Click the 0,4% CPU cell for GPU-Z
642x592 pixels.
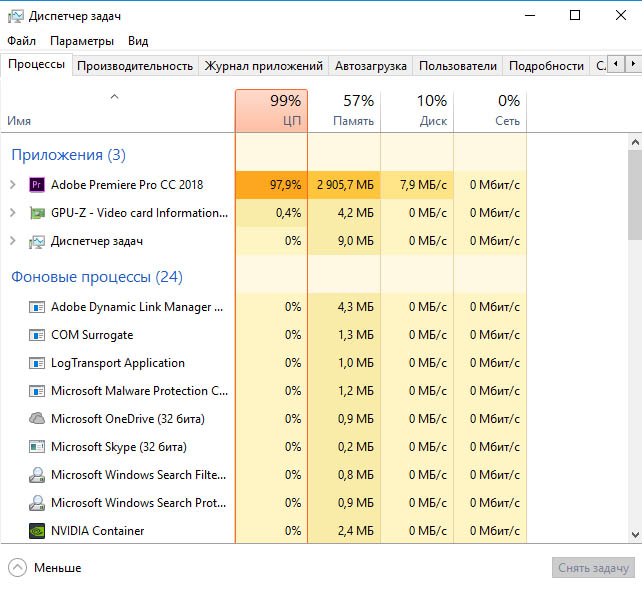(271, 213)
